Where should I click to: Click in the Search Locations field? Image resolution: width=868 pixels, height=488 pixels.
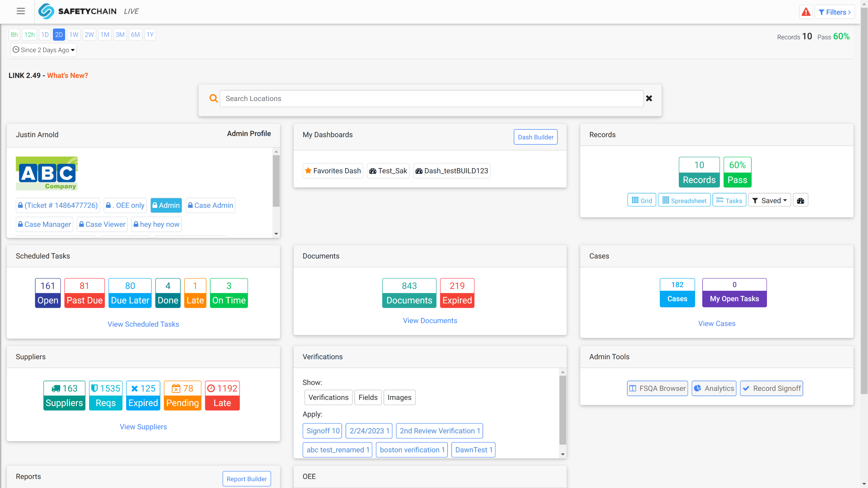(x=431, y=98)
